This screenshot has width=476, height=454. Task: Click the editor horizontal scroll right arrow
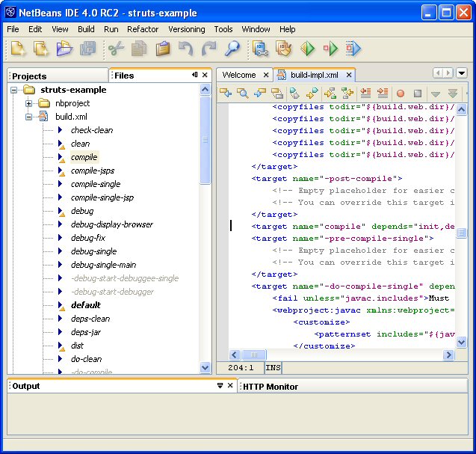pos(448,355)
